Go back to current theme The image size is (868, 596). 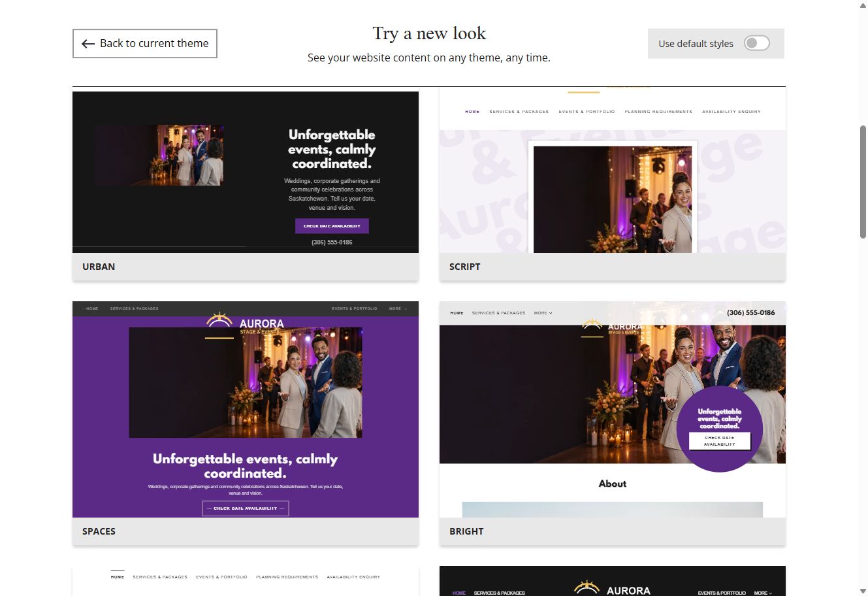(144, 43)
